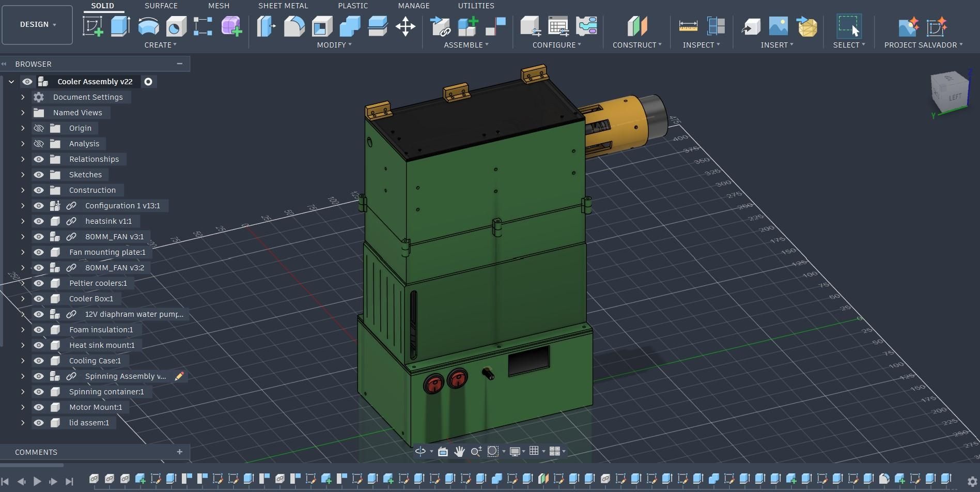This screenshot has width=980, height=492.
Task: Click the Insert Derive icon
Action: [751, 26]
